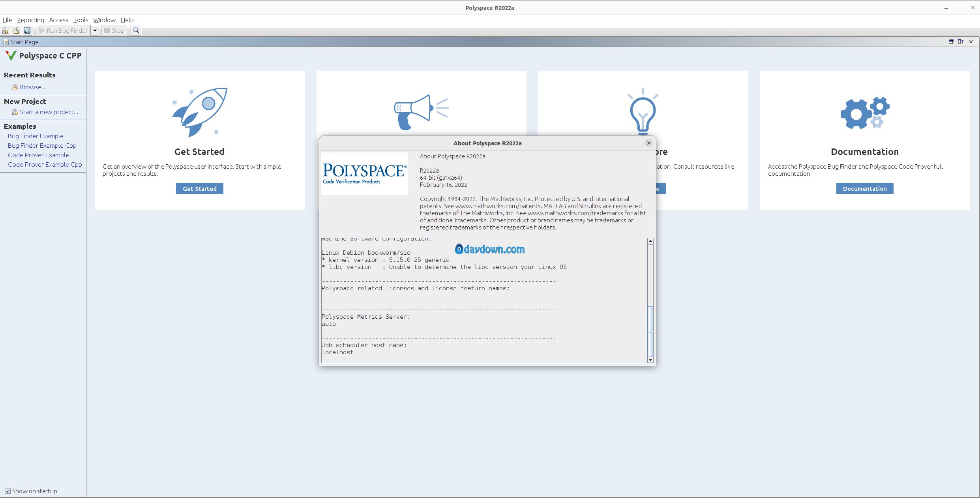Click the Save floppy disk toolbar icon
Viewport: 980px width, 498px height.
coord(27,30)
